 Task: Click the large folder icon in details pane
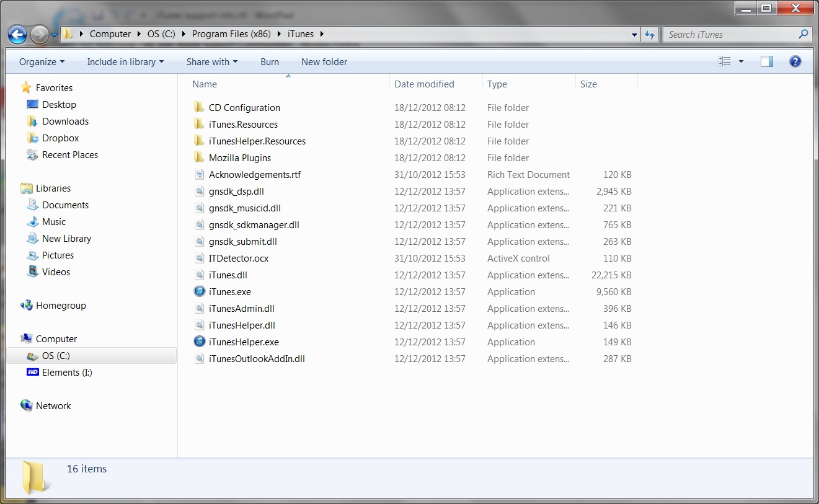(x=35, y=477)
